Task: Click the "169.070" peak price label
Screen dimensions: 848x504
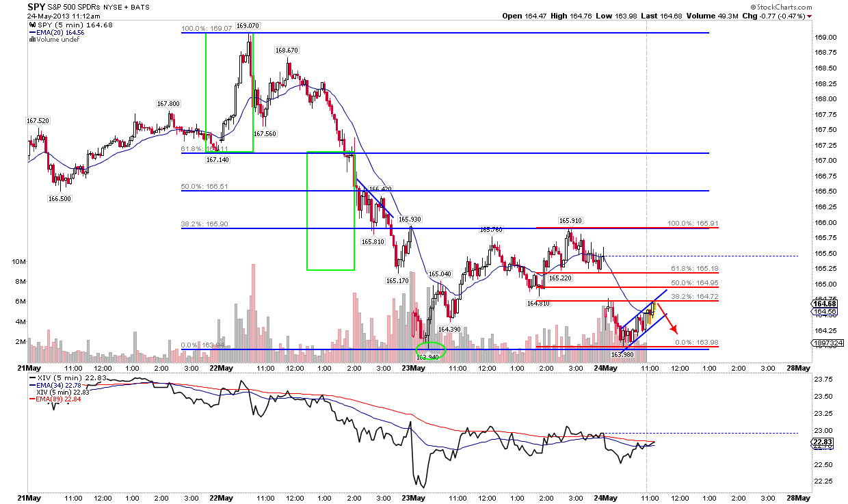Action: 248,26
